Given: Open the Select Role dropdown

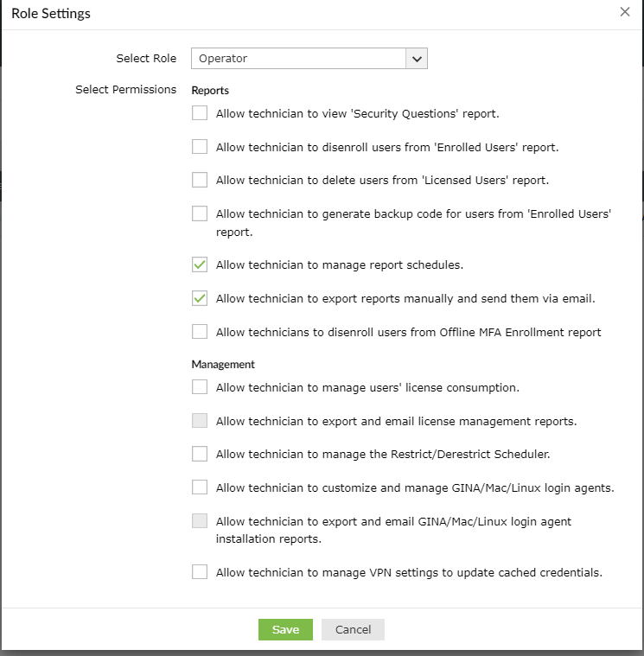Looking at the screenshot, I should pos(298,59).
